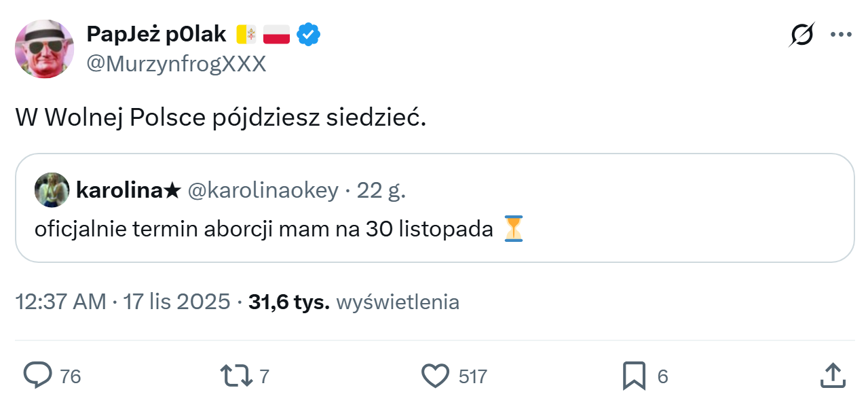The width and height of the screenshot is (868, 409).
Task: Click the hourglass emoji in quoted post
Action: pyautogui.click(x=514, y=229)
